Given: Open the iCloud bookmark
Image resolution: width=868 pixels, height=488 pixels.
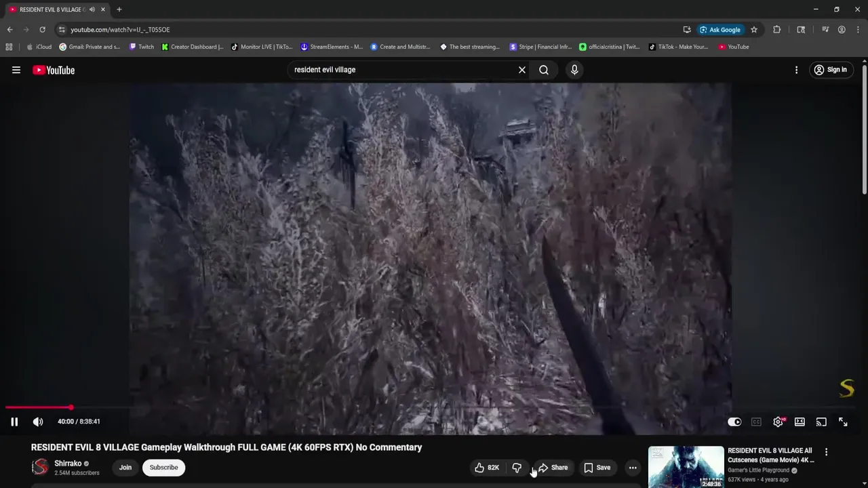Looking at the screenshot, I should tap(39, 47).
